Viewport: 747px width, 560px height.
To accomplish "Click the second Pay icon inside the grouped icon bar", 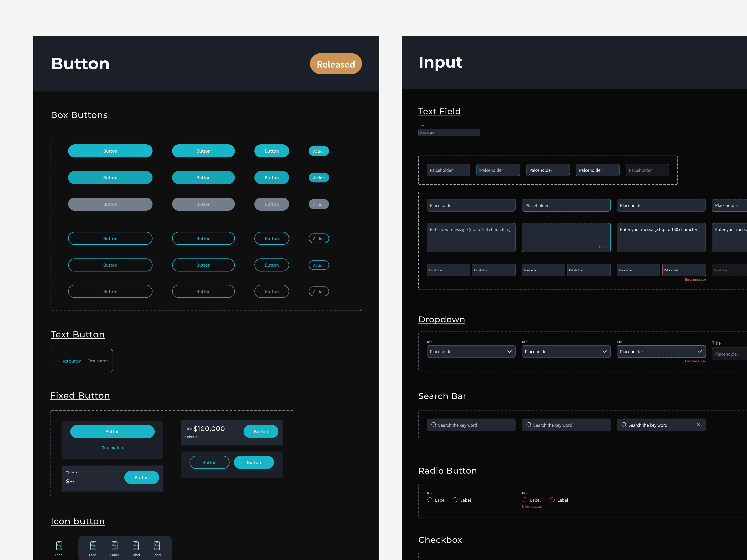I will 115,545.
